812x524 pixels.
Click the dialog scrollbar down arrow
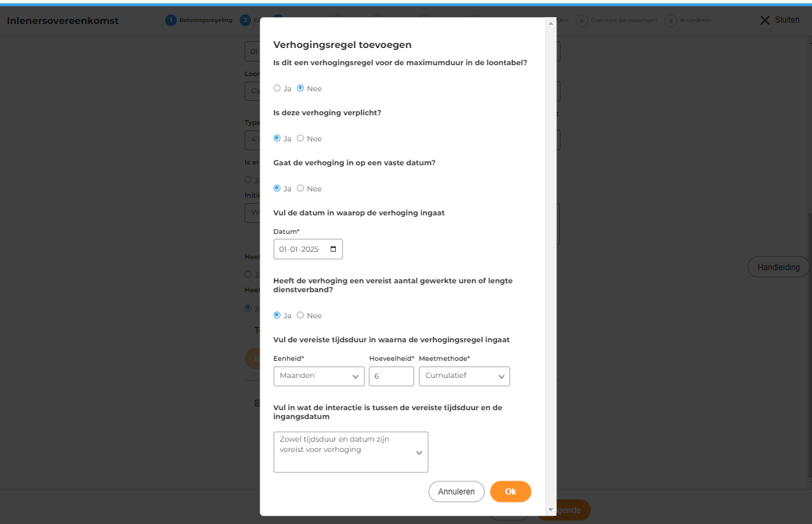click(551, 510)
